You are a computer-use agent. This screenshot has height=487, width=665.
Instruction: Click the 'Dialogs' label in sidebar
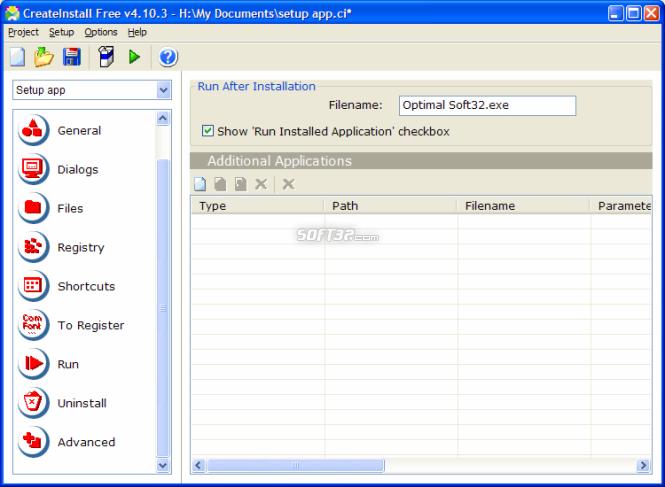78,170
